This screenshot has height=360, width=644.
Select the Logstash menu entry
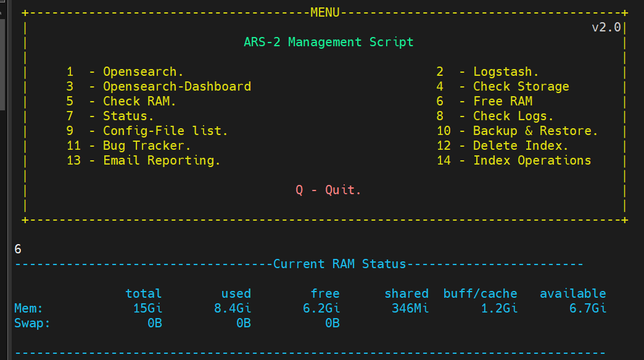click(506, 72)
